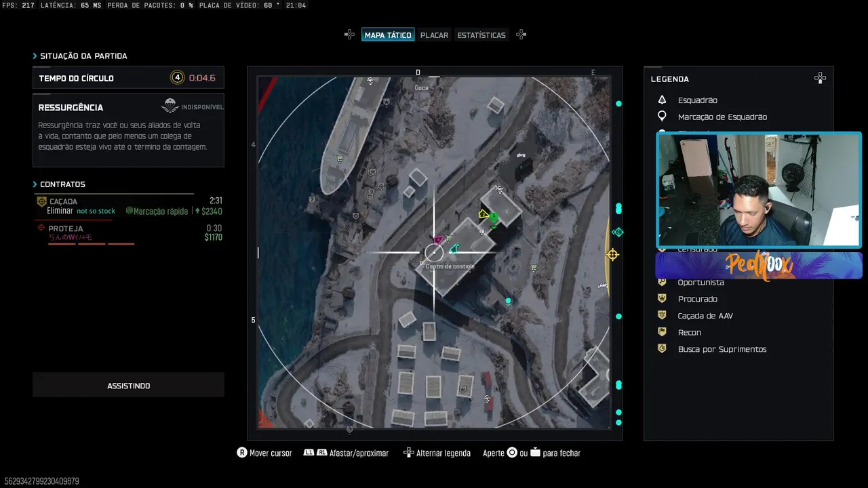Click the Caçada de AAV legend icon
This screenshot has height=488, width=868.
click(x=662, y=315)
